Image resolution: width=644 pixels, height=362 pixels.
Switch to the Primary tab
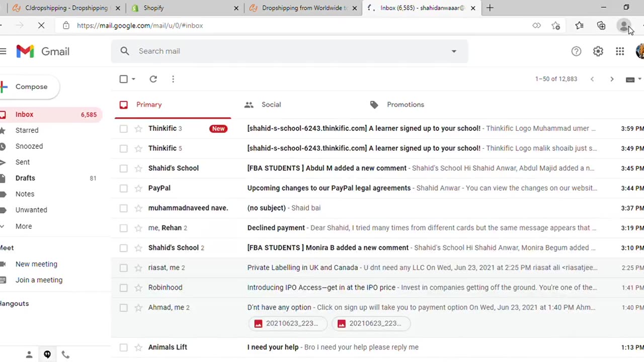pos(173,105)
